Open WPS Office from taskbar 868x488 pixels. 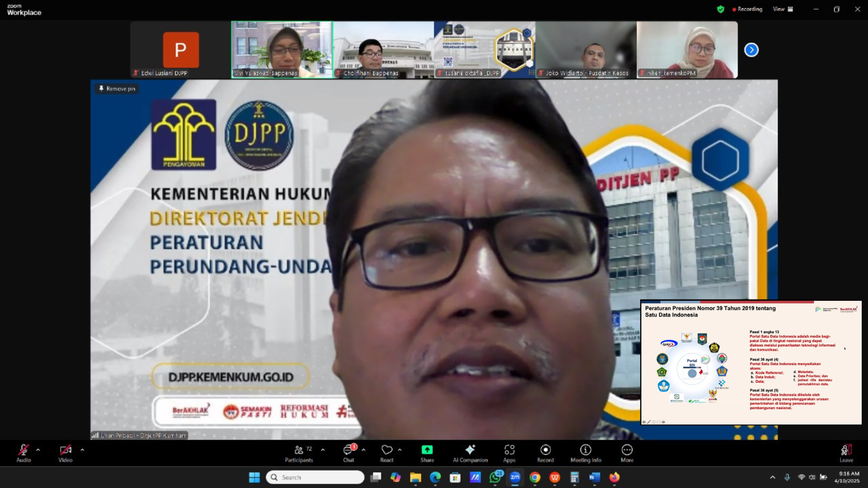click(x=555, y=477)
